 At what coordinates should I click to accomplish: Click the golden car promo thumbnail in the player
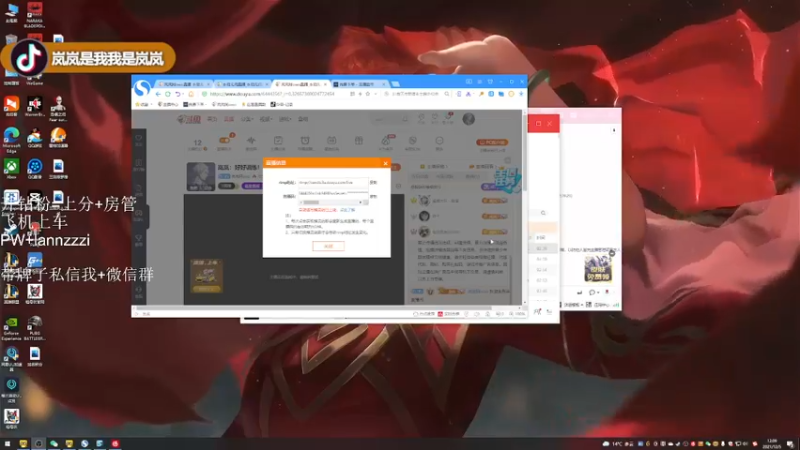pyautogui.click(x=206, y=276)
